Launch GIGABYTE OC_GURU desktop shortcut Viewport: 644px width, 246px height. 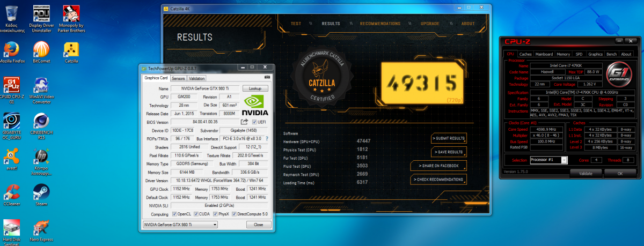point(12,126)
